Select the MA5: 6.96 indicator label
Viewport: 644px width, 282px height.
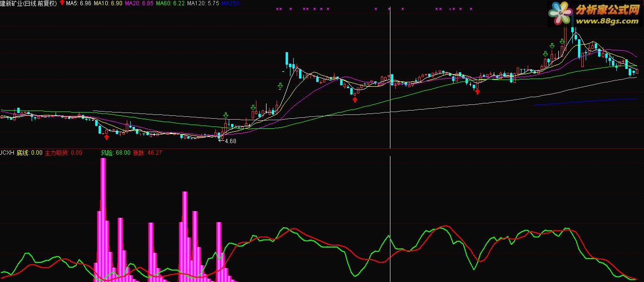pyautogui.click(x=78, y=3)
